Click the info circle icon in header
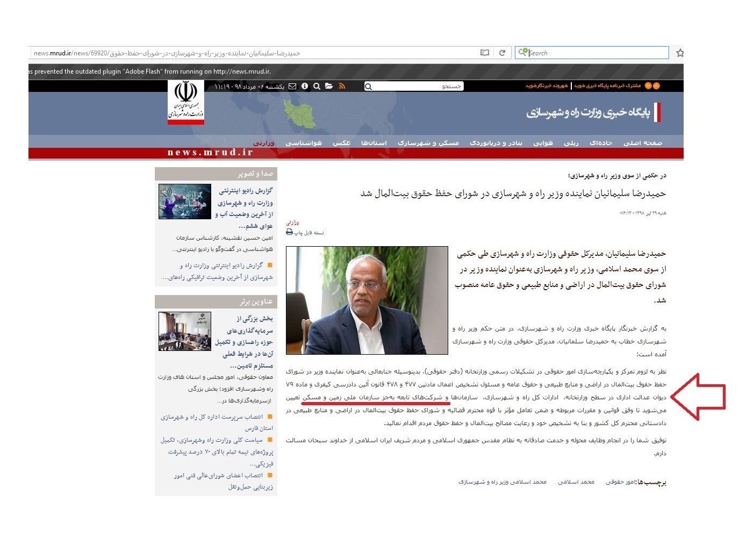Viewport: 739px width, 560px height. tap(305, 87)
